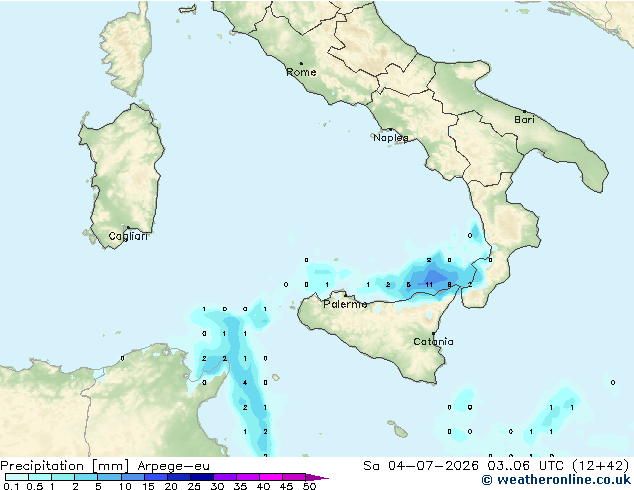Click the Cagliari city label
Screen dimensions: 634x490
tap(128, 236)
